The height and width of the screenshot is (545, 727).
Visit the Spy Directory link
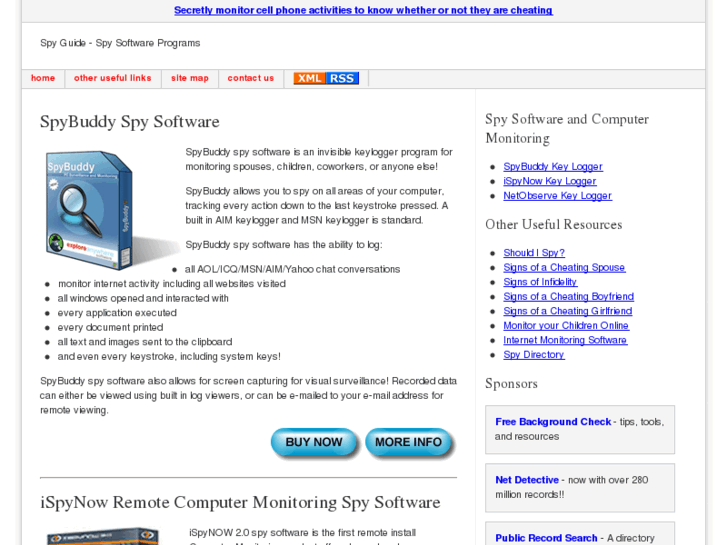(x=534, y=355)
